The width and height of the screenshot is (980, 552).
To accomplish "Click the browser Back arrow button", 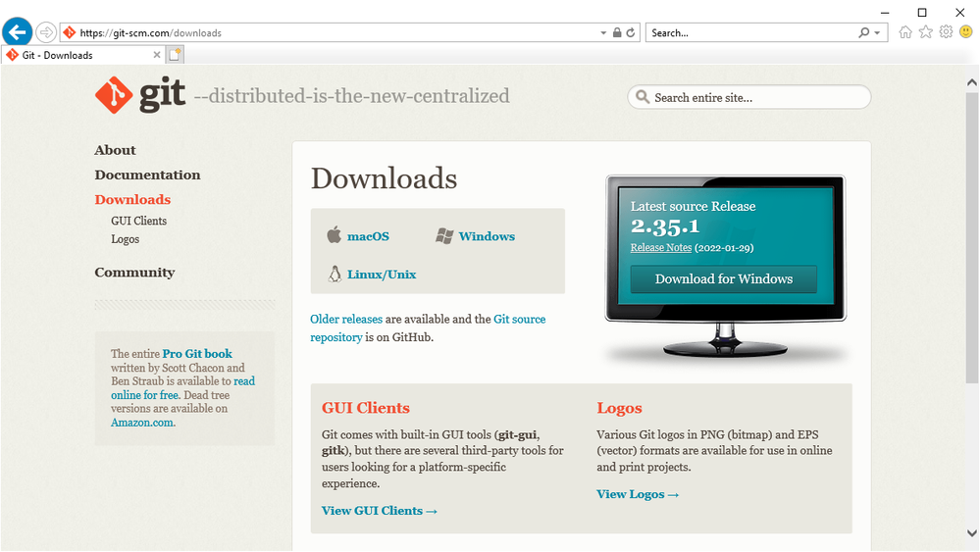I will pyautogui.click(x=17, y=31).
